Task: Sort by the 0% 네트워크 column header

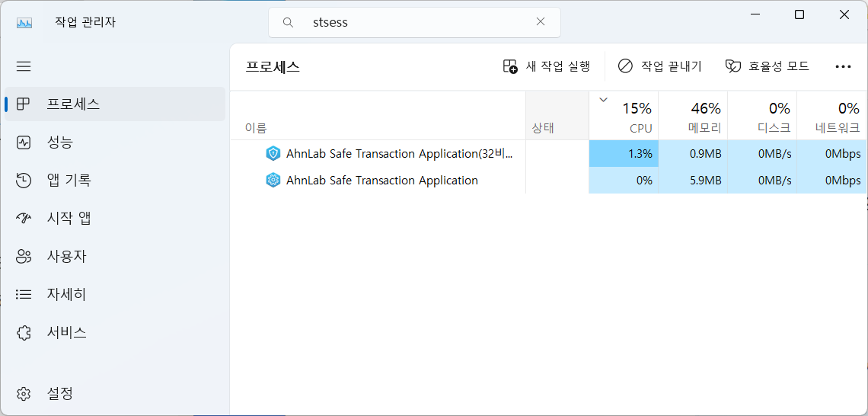Action: click(831, 115)
